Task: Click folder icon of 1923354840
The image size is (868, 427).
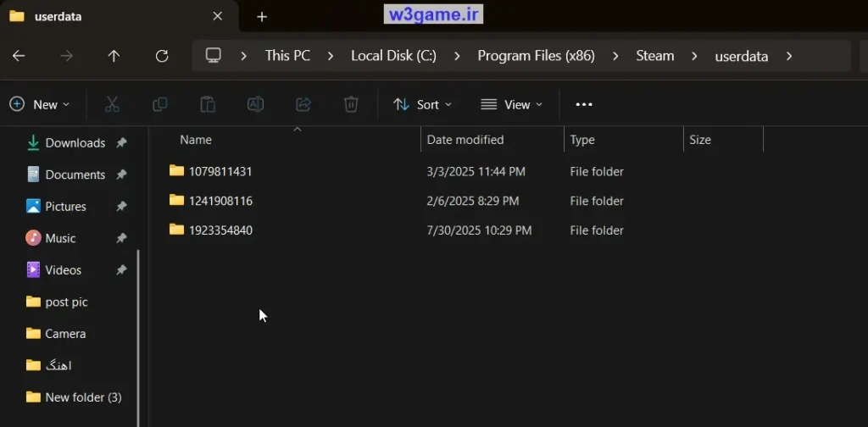Action: tap(176, 229)
